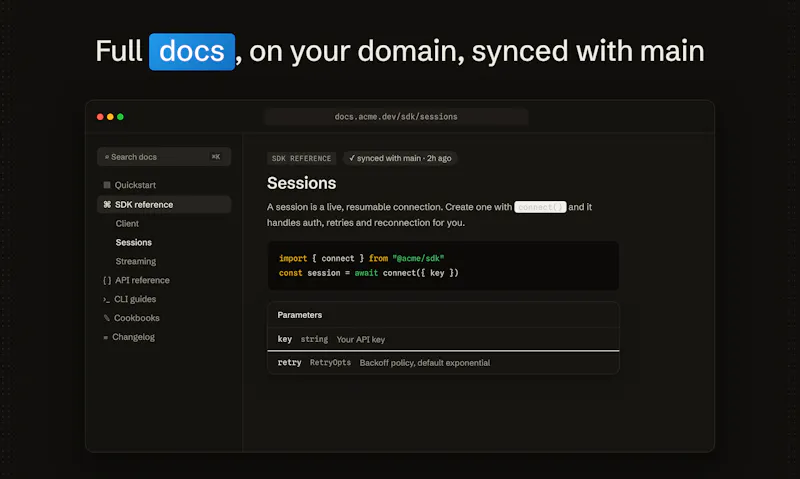Click the 'Your API key' description
Screen dimensions: 800x479
pos(361,340)
